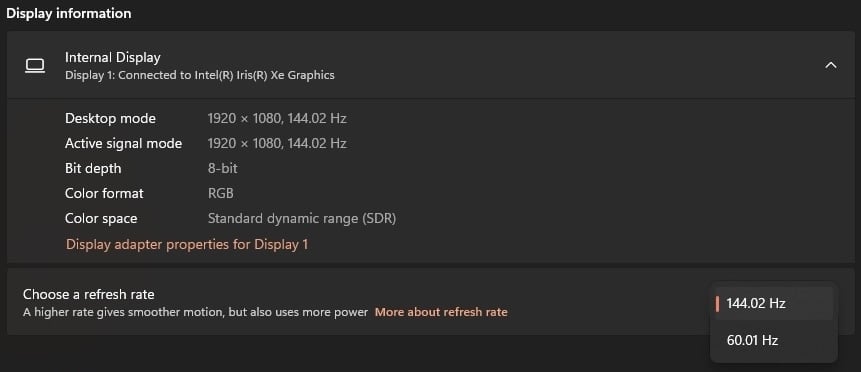Click the Standard dynamic range (SDR) value
The image size is (861, 372).
pyautogui.click(x=302, y=218)
